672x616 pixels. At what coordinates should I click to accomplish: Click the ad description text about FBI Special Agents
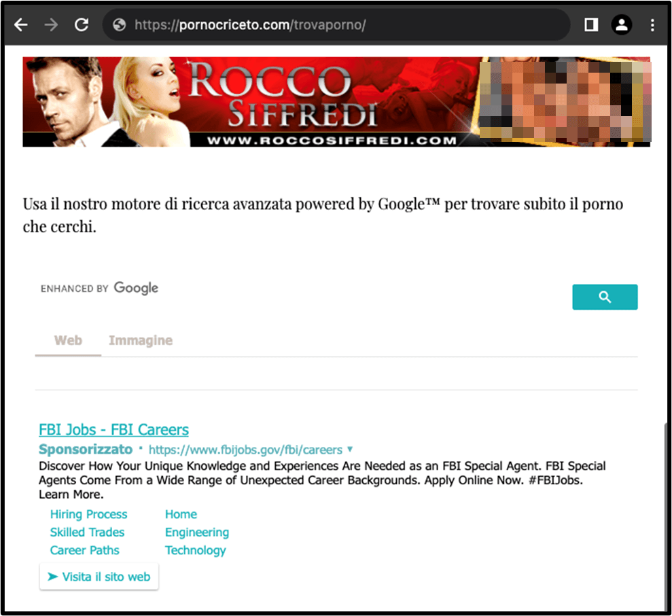tap(322, 479)
